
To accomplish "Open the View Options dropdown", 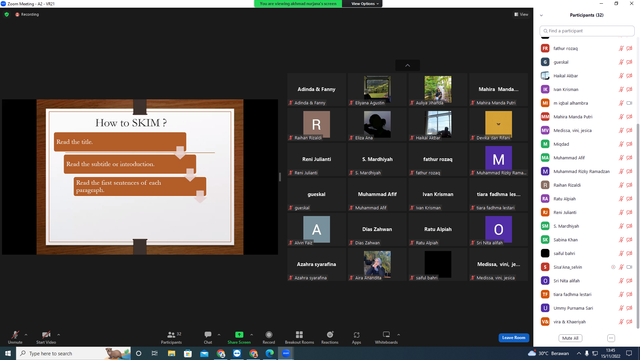I will pos(364,4).
